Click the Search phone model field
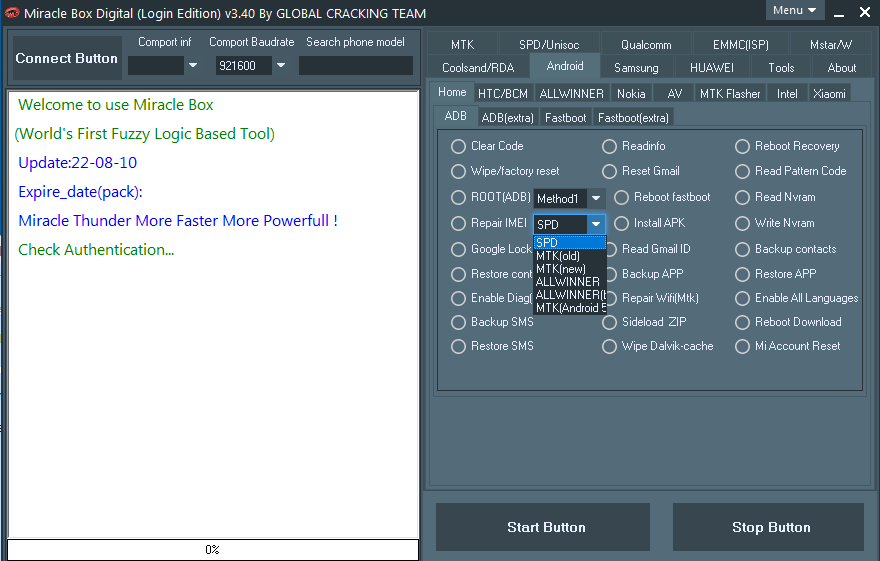880x561 pixels. [x=356, y=66]
